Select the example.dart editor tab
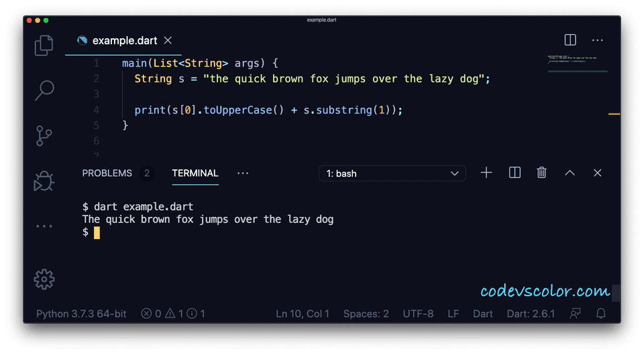This screenshot has width=644, height=354. [x=123, y=41]
